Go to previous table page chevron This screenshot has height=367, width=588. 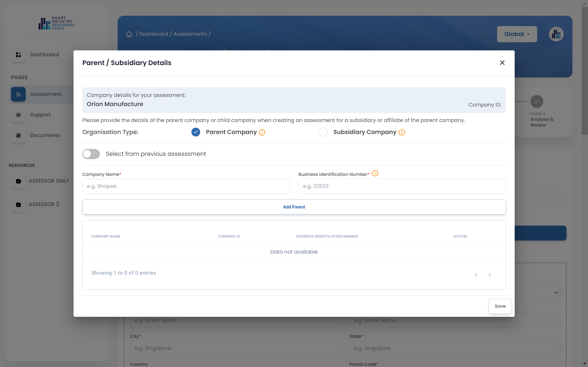coord(476,275)
